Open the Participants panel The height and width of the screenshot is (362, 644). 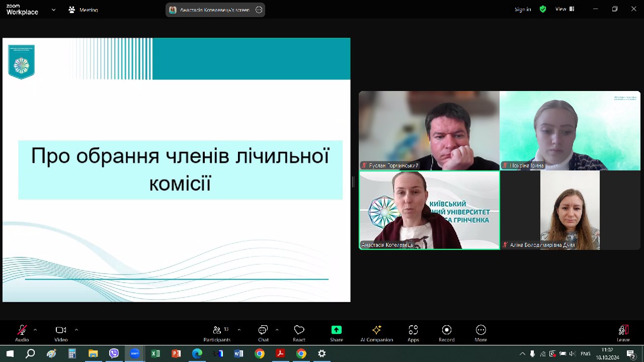(217, 333)
